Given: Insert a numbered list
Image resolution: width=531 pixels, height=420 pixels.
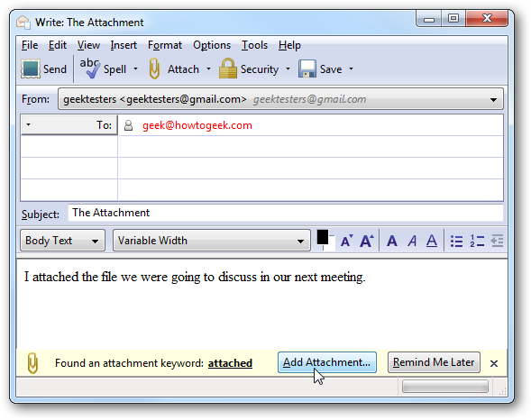Looking at the screenshot, I should tap(477, 241).
